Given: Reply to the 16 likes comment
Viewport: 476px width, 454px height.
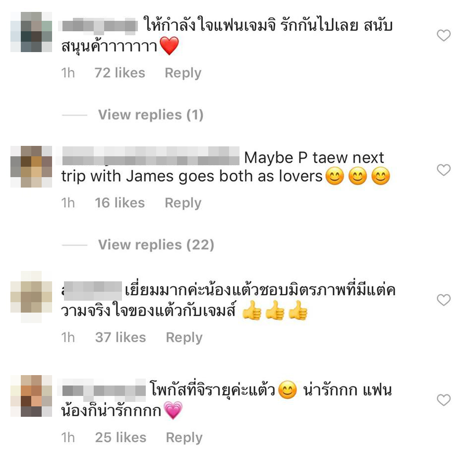Looking at the screenshot, I should point(183,203).
